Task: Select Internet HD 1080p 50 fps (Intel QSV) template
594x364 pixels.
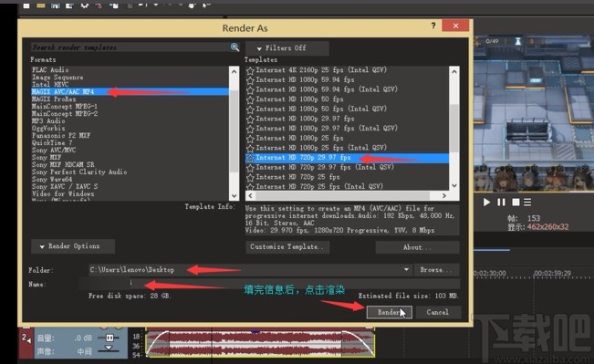Action: [x=321, y=109]
